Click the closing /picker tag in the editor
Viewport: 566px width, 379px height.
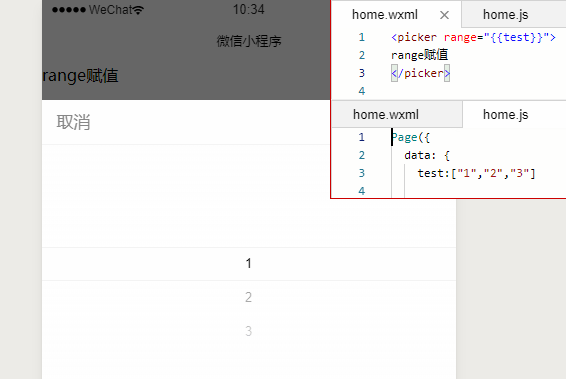[x=421, y=73]
